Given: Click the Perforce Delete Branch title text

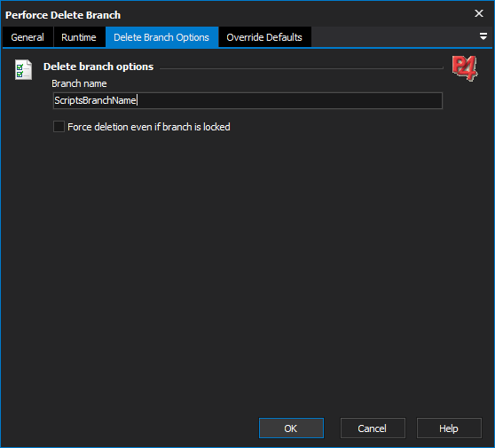Looking at the screenshot, I should pos(63,15).
